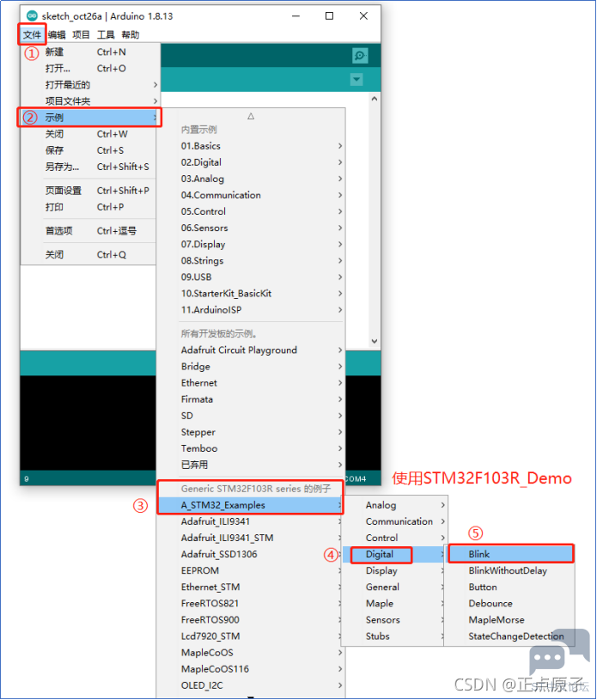Open Adafruit_SSD1306 examples
The image size is (597, 700).
[x=251, y=554]
